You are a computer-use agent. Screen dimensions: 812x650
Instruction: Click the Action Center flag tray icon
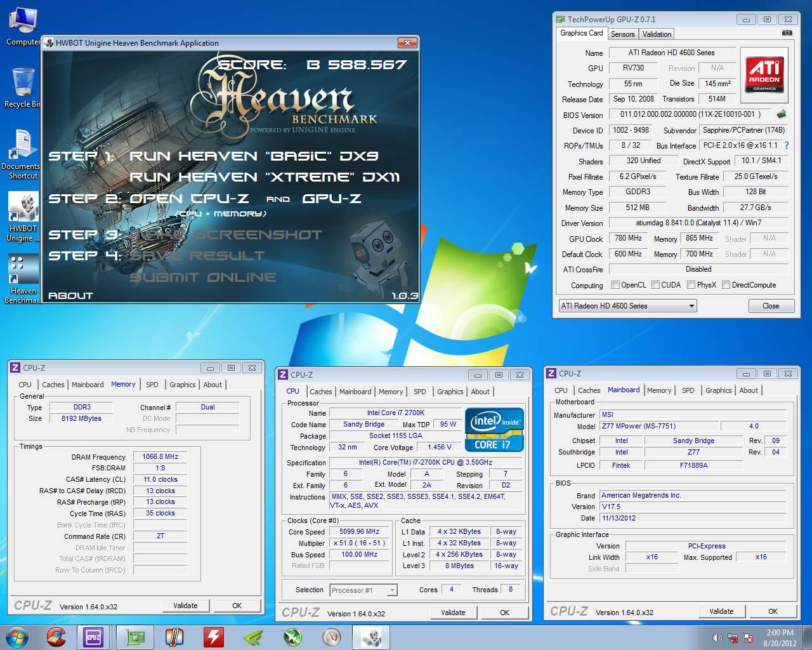click(x=748, y=638)
